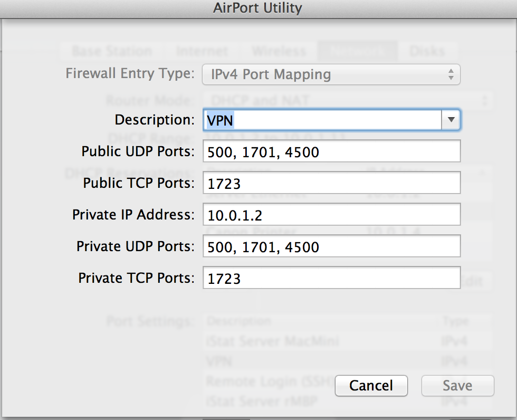Save the VPN port mapping

pos(458,385)
